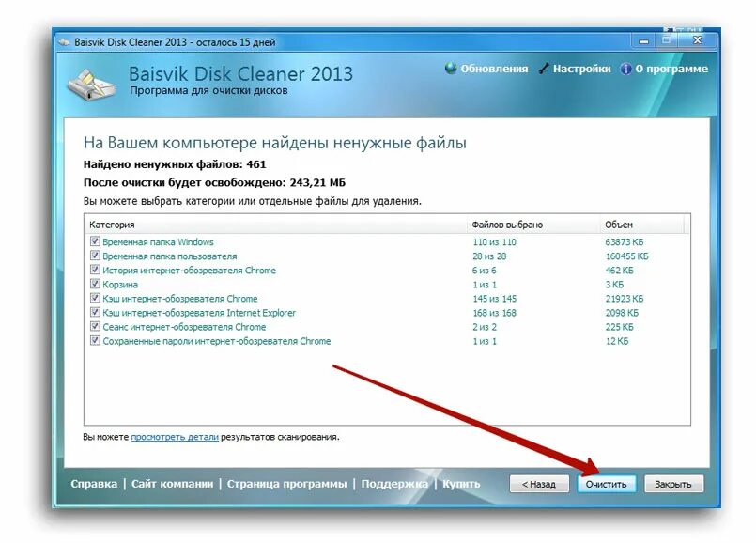This screenshot has width=756, height=543.
Task: Click the Назад button
Action: point(539,484)
